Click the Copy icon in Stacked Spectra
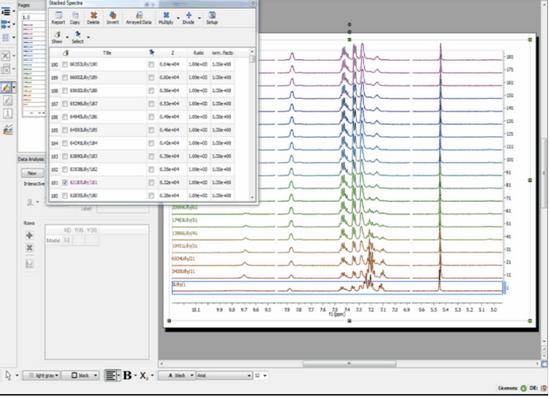The width and height of the screenshot is (549, 397). [x=75, y=18]
